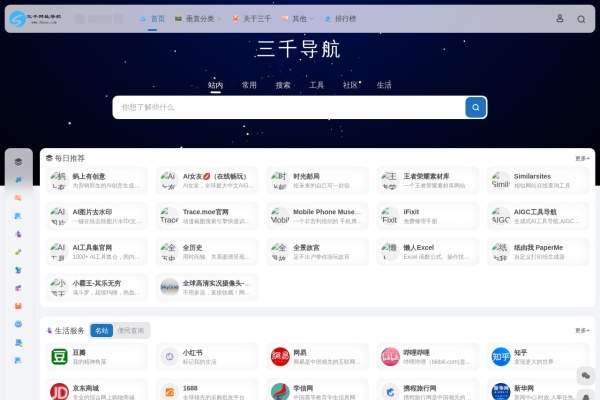Open the red 网易 icon
600x400 pixels.
tap(280, 356)
